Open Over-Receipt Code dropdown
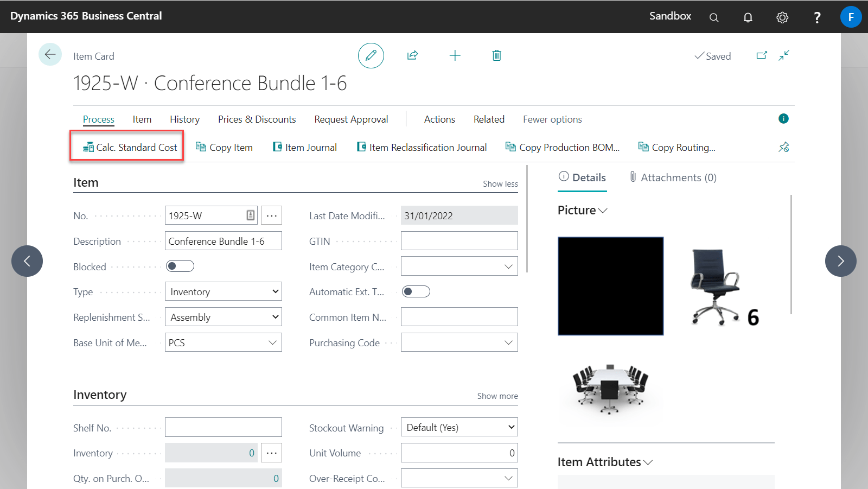Screen dimensions: 868x489 [508, 478]
